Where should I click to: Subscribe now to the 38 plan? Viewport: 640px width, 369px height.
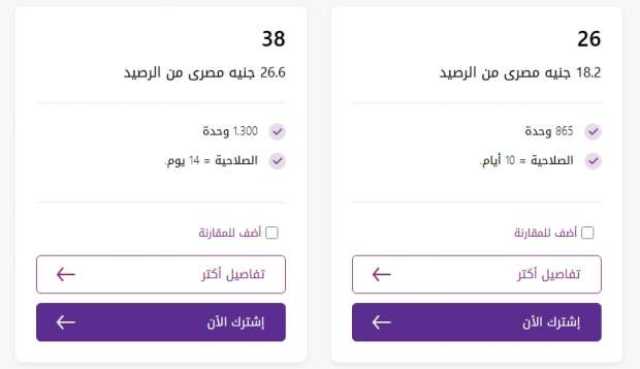pyautogui.click(x=161, y=322)
